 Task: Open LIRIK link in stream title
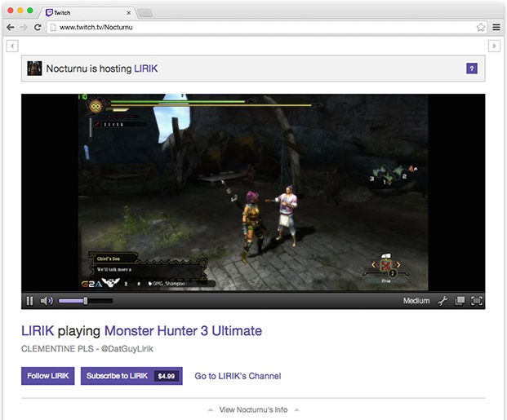[x=38, y=331]
